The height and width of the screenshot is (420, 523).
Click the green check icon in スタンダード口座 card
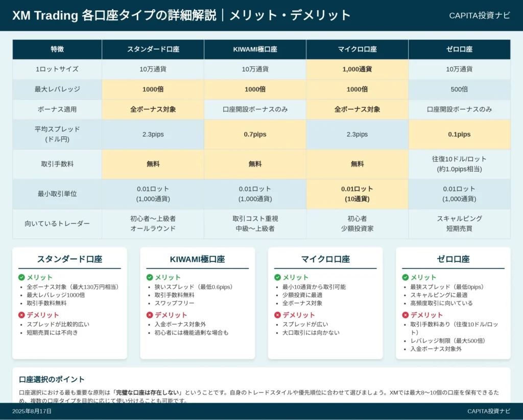pyautogui.click(x=21, y=277)
